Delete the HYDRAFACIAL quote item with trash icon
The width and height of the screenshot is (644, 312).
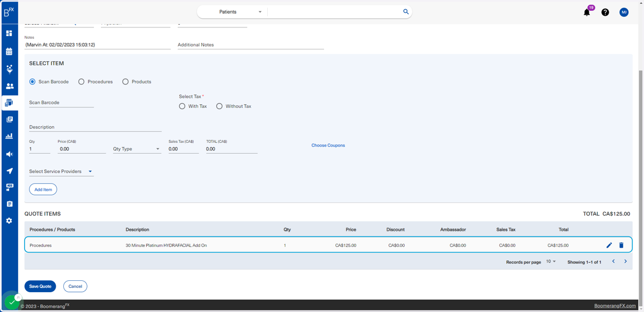(621, 245)
